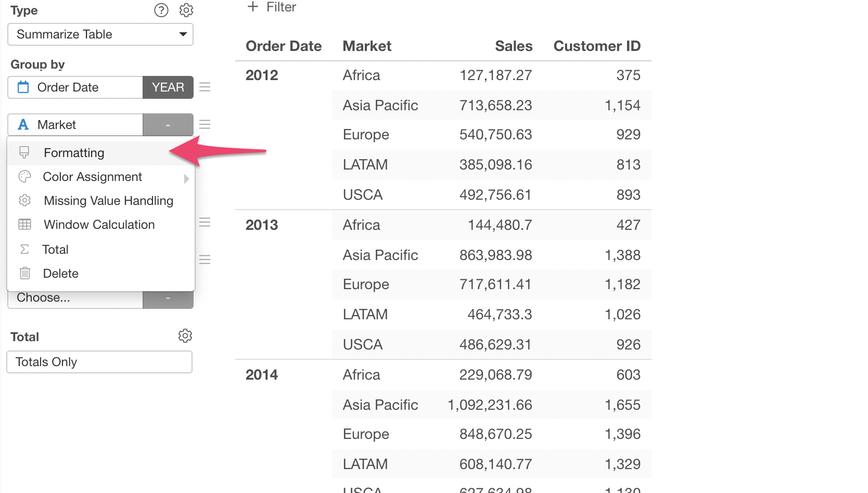
Task: Expand the Color Assignment submenu arrow
Action: pos(186,178)
